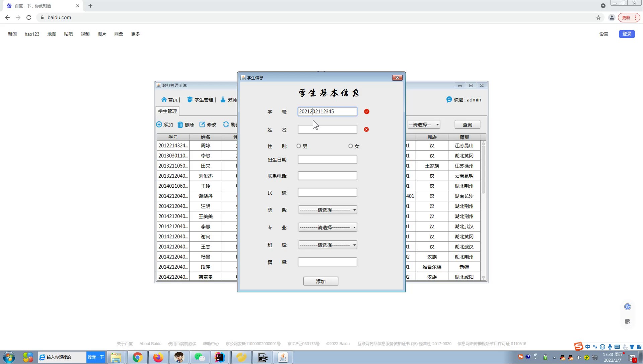Select the 学生管理 tab
643x364 pixels.
[167, 111]
